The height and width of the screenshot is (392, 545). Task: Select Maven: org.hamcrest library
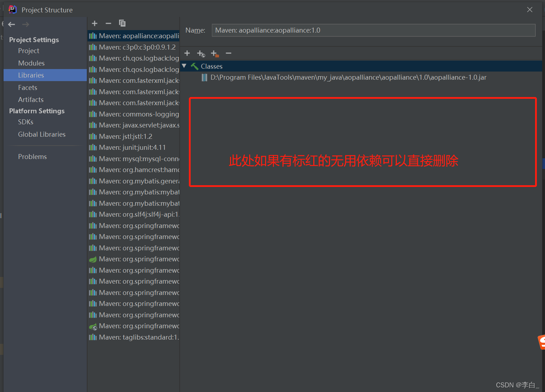point(134,170)
